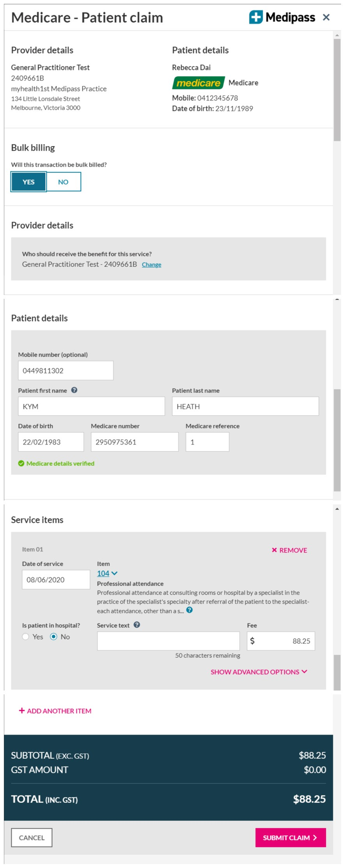Click the Medicare number field
Screen dimensions: 345x868
click(134, 442)
